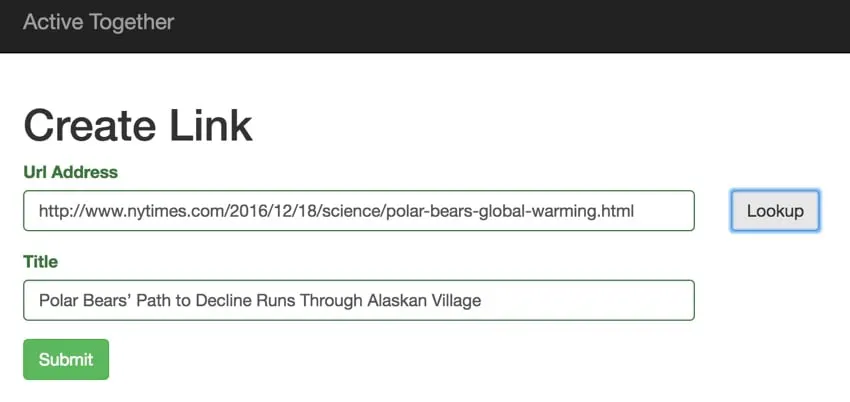Image resolution: width=850 pixels, height=402 pixels.
Task: Focus the Title input field
Action: click(359, 300)
